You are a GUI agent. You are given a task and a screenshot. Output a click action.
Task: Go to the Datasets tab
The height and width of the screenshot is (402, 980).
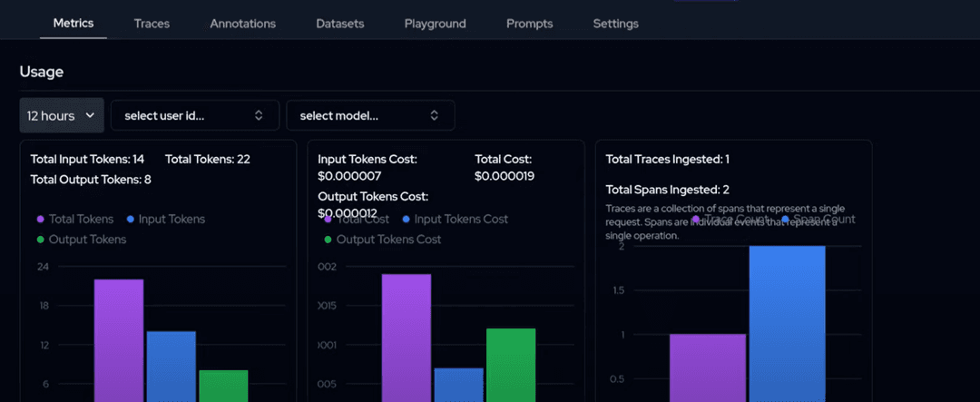(x=340, y=24)
